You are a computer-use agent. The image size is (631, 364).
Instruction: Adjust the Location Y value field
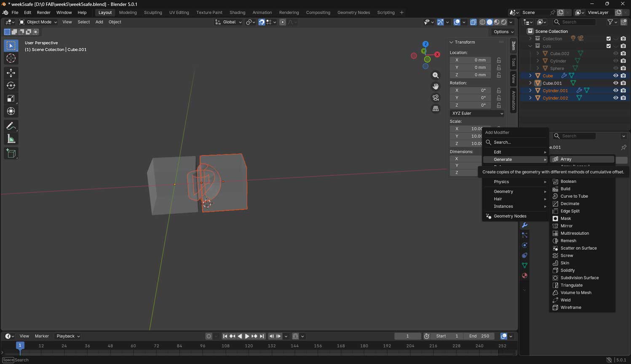(470, 67)
